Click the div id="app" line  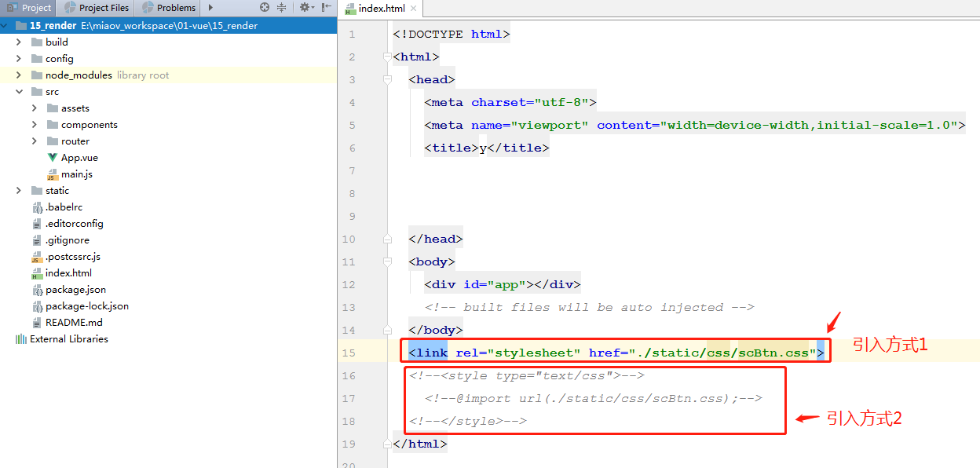tap(503, 284)
